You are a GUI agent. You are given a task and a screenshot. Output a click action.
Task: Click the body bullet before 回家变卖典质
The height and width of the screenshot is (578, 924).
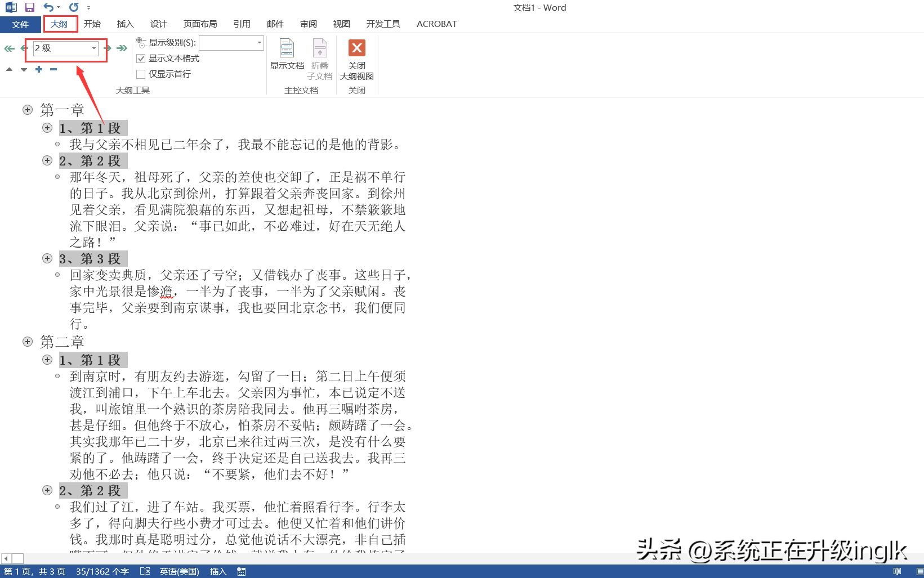[x=57, y=275]
